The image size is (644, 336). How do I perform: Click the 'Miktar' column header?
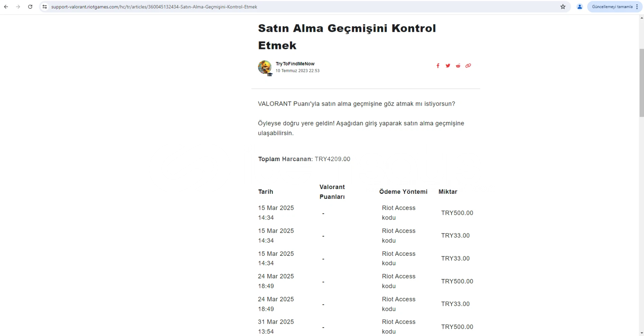click(448, 192)
